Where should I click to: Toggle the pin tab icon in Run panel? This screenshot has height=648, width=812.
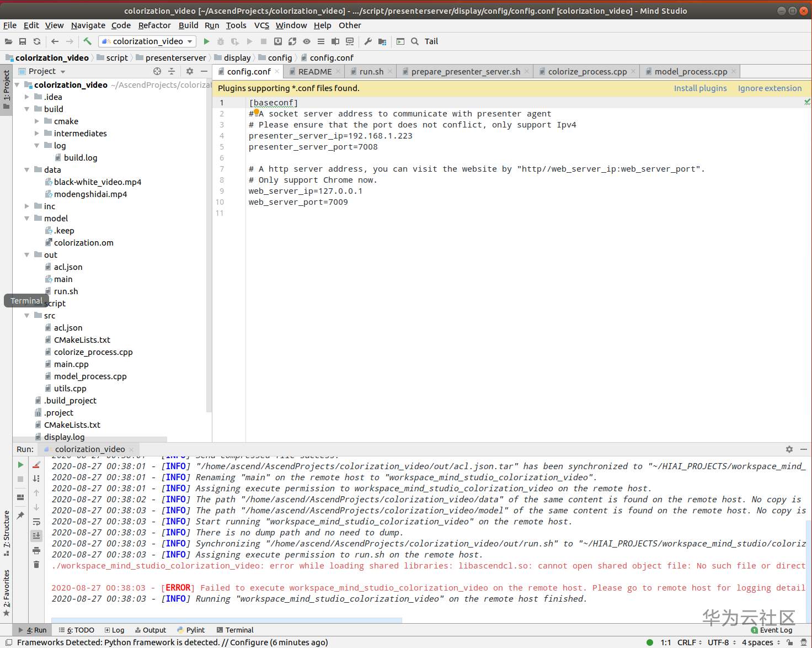pyautogui.click(x=20, y=515)
